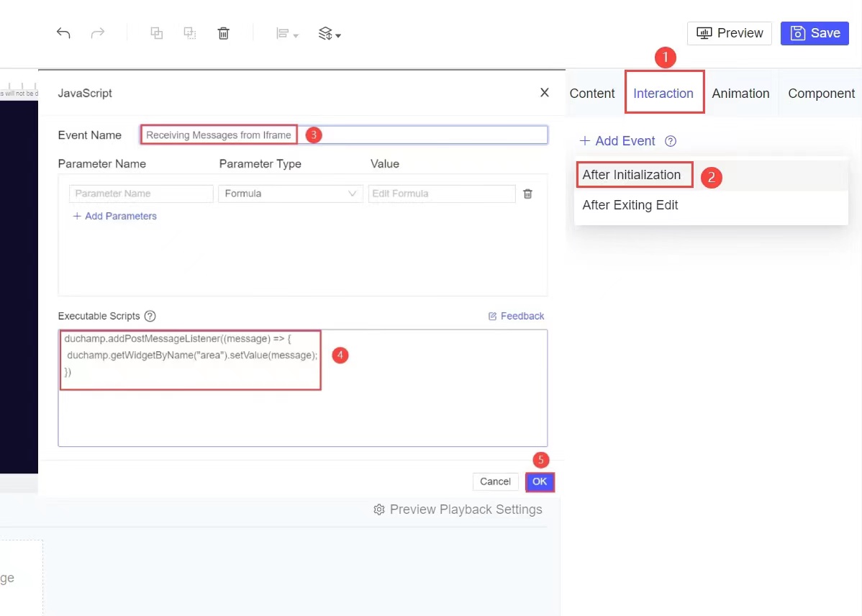Expand the layer order dropdown in the toolbar

click(x=329, y=33)
